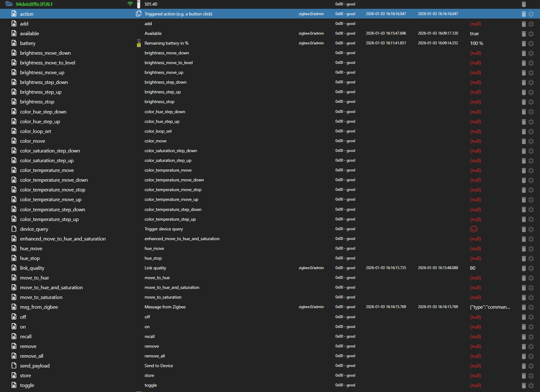The height and width of the screenshot is (392, 540).
Task: Open settings for send_payload
Action: coord(531,366)
